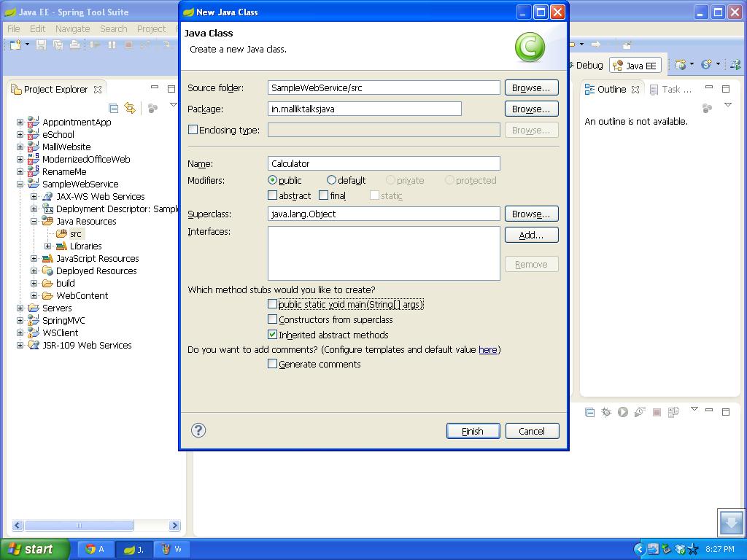Expand the WebContent folder node

coord(34,296)
